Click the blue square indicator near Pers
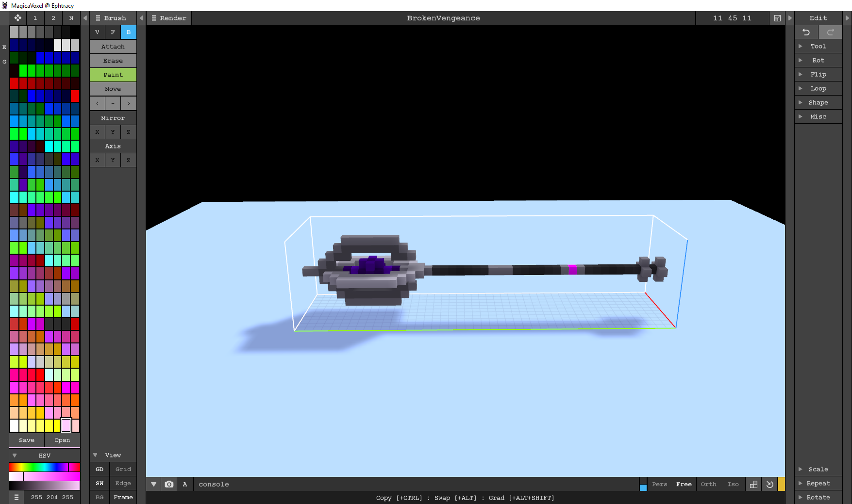 click(x=643, y=488)
